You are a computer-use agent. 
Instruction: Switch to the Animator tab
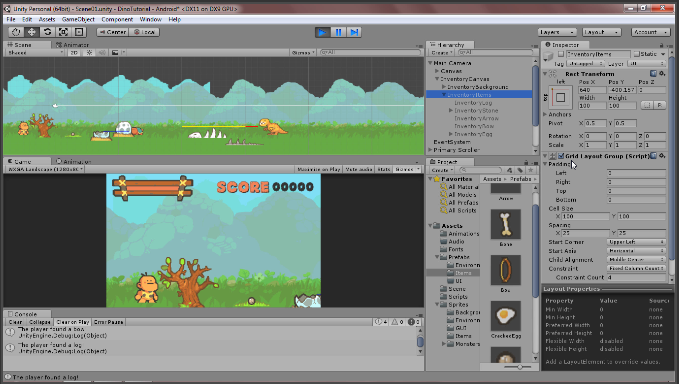72,45
